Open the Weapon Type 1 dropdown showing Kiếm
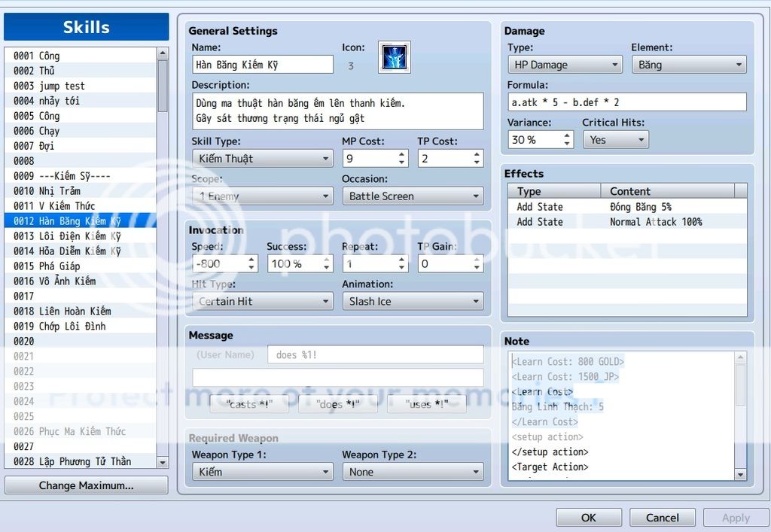771x532 pixels. point(262,471)
